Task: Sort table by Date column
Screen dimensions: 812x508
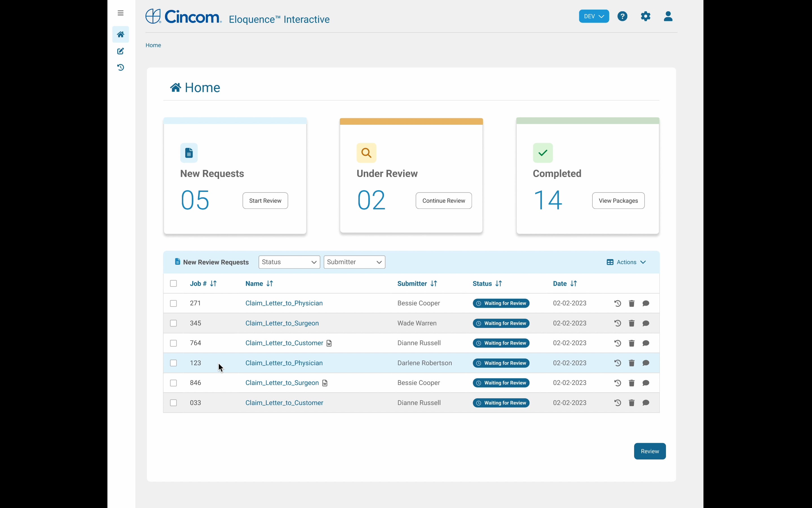Action: (x=565, y=284)
